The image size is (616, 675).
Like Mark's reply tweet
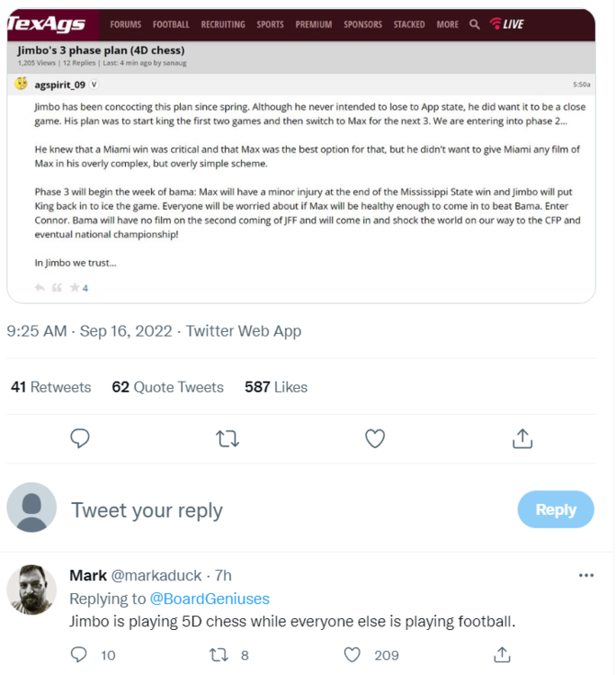click(x=353, y=654)
